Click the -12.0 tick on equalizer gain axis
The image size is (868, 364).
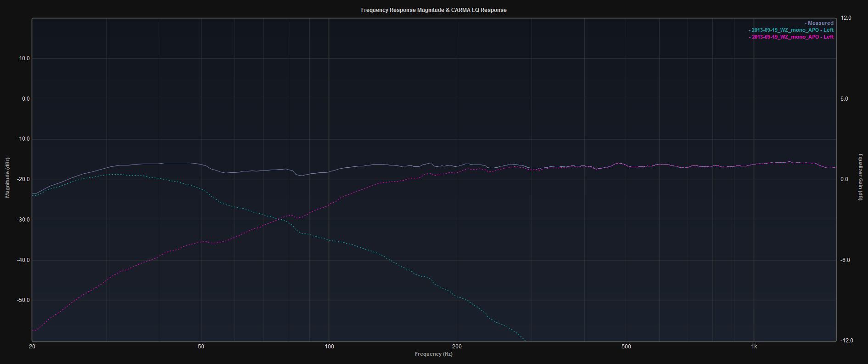click(x=846, y=341)
